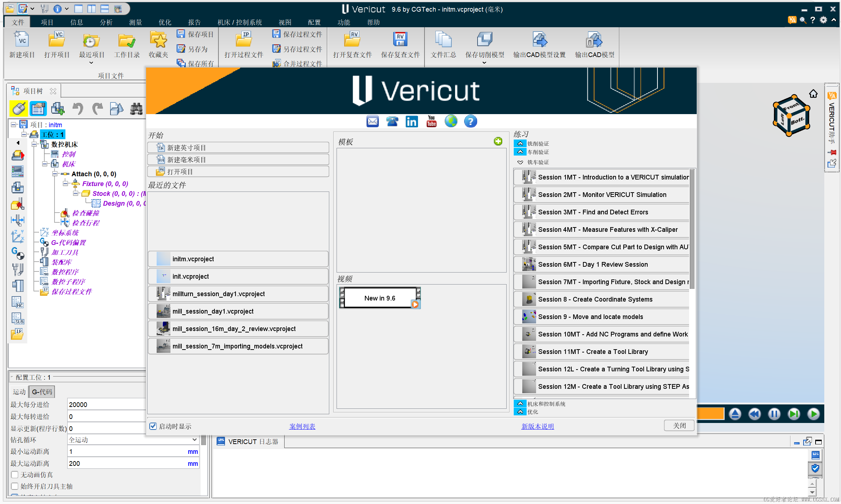Viewport: 841px width, 504px height.
Task: Click the LinkedIn icon on welcome screen
Action: [x=411, y=121]
